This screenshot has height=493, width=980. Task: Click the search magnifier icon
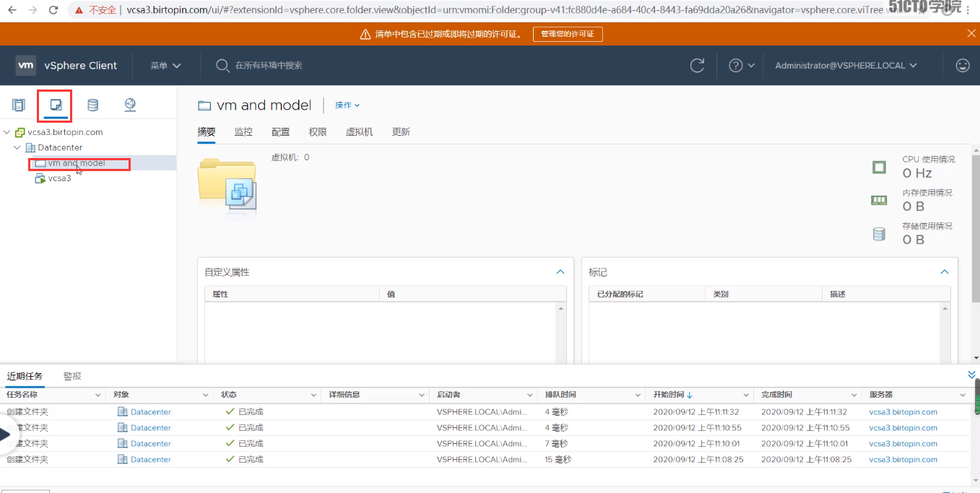click(222, 66)
